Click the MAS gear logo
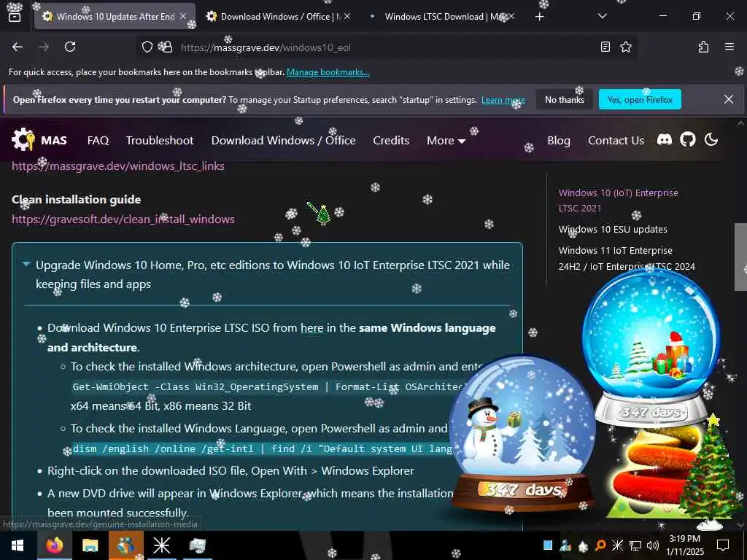 coord(23,140)
